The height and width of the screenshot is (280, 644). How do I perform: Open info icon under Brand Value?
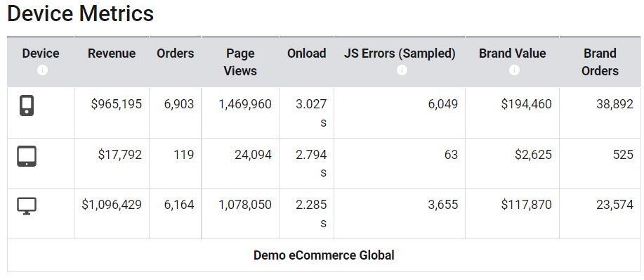click(x=514, y=70)
